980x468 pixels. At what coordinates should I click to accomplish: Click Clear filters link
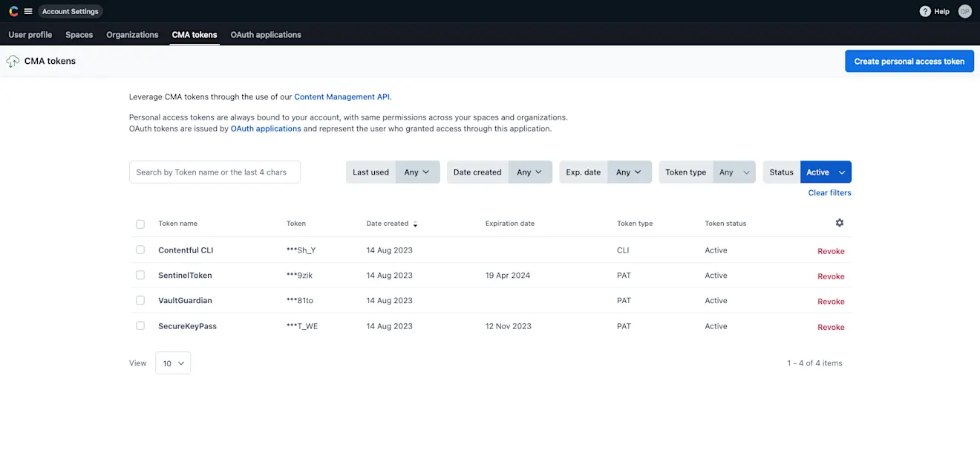pos(830,193)
